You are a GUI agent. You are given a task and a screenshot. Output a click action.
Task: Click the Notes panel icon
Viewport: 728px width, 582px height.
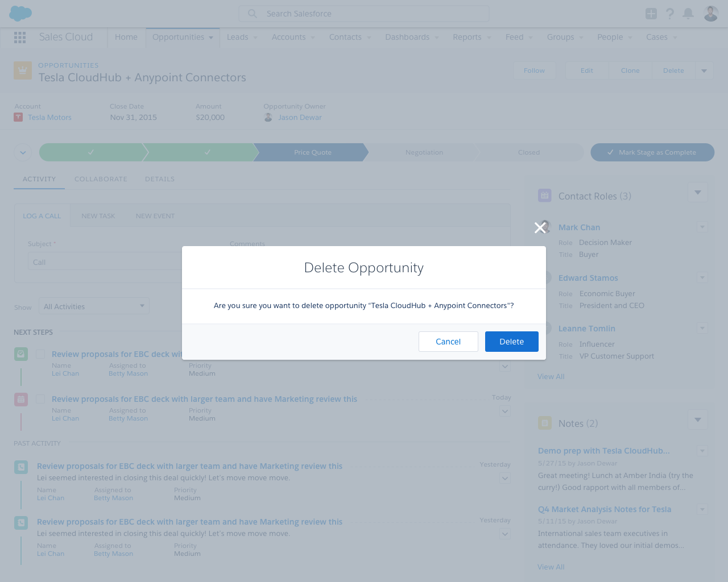tap(544, 423)
